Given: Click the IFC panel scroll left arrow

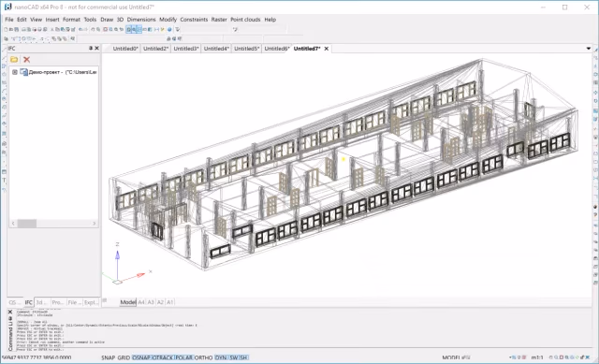Looking at the screenshot, I should coord(13,224).
